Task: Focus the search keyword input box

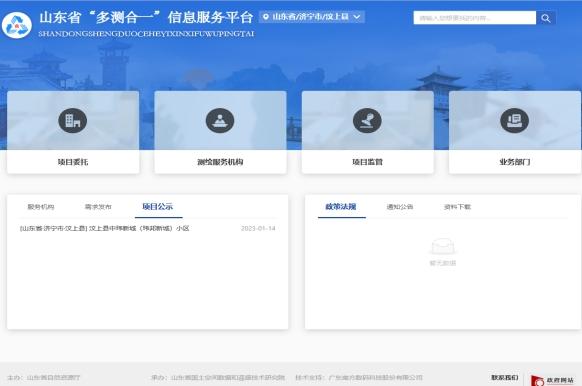Action: click(x=475, y=18)
